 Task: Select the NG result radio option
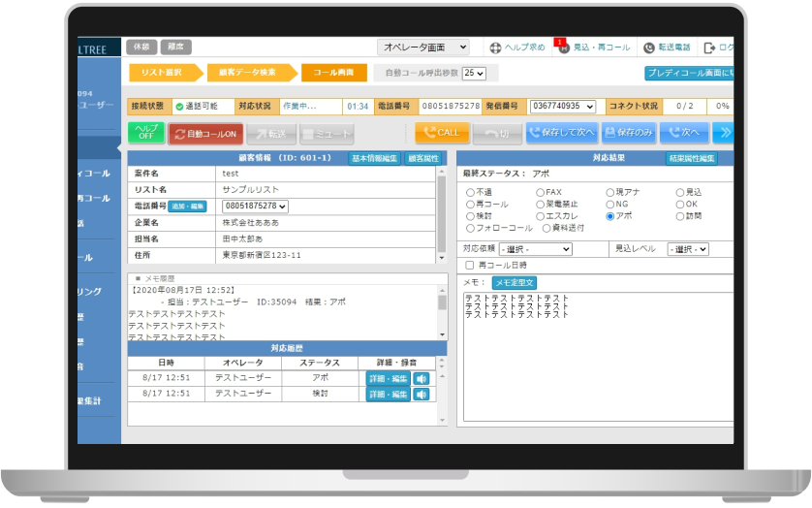click(x=610, y=205)
